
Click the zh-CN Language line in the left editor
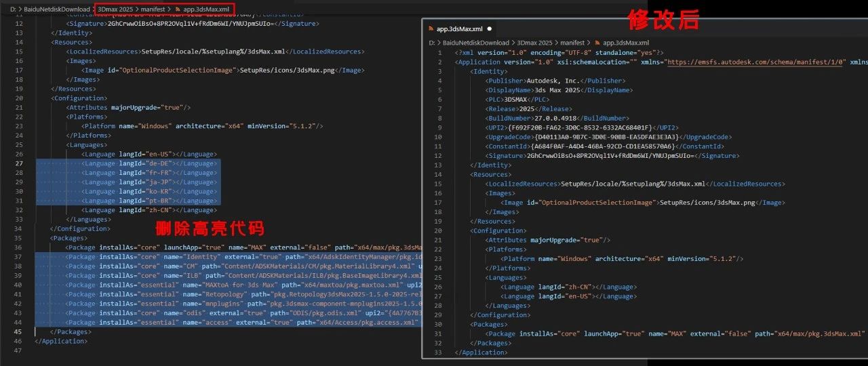click(x=149, y=210)
